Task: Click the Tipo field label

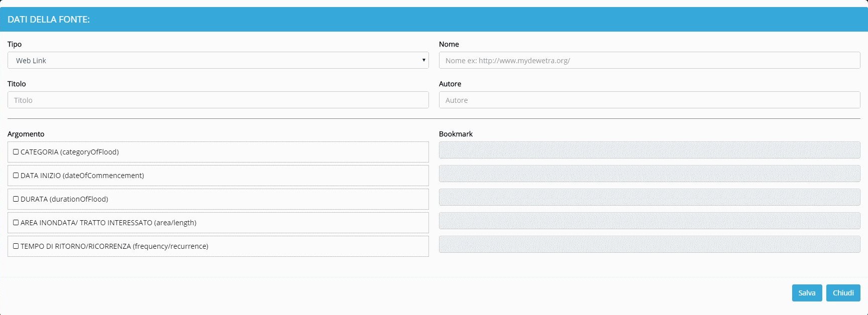Action: [15, 44]
